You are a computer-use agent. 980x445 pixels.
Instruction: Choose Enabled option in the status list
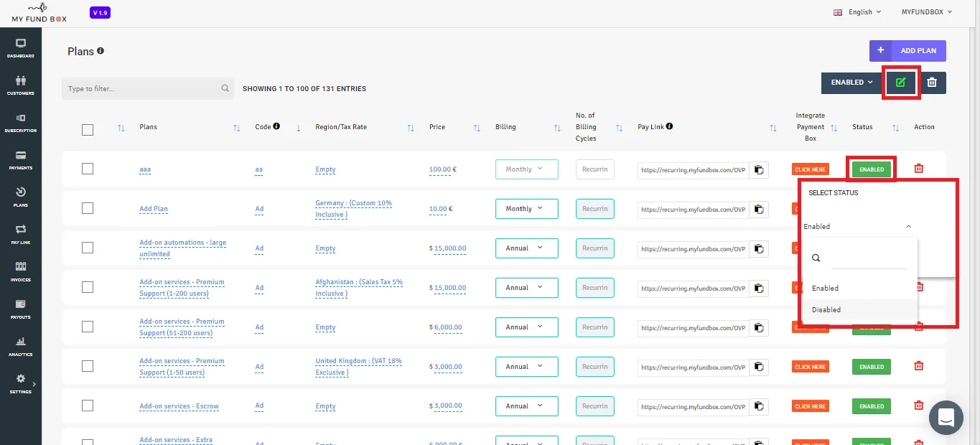(x=859, y=288)
